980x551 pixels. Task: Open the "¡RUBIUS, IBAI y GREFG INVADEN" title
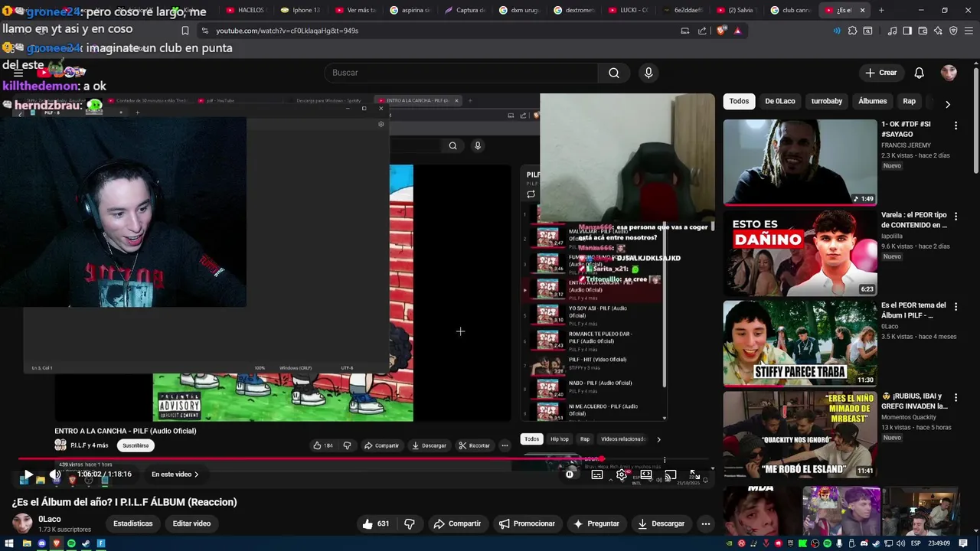coord(914,401)
